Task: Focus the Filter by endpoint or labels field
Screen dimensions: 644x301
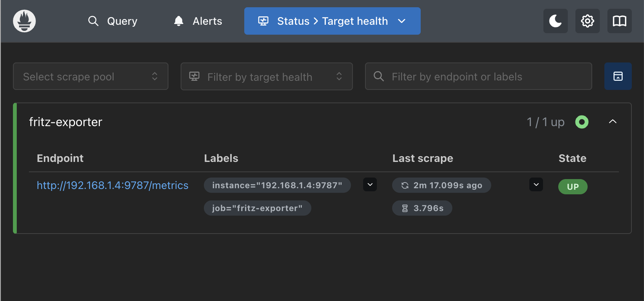Action: (478, 76)
